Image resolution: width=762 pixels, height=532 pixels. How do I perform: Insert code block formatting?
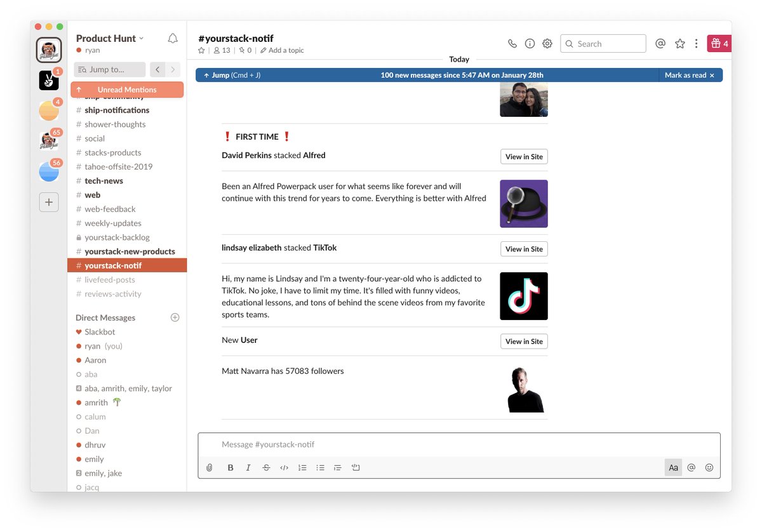coord(356,468)
